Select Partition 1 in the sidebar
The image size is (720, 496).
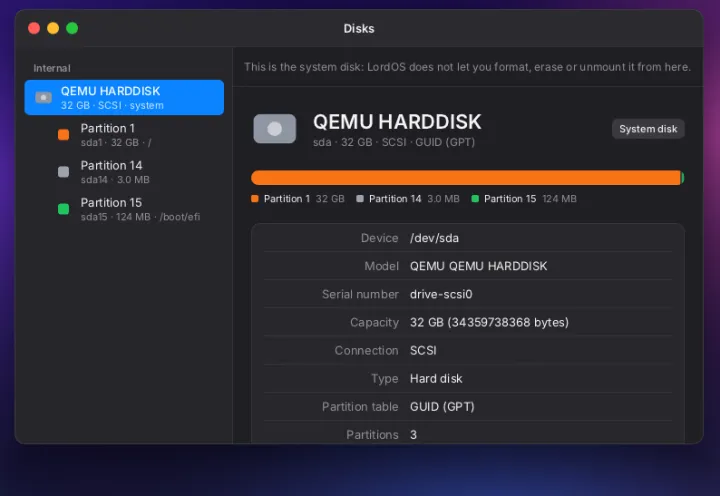[124, 135]
